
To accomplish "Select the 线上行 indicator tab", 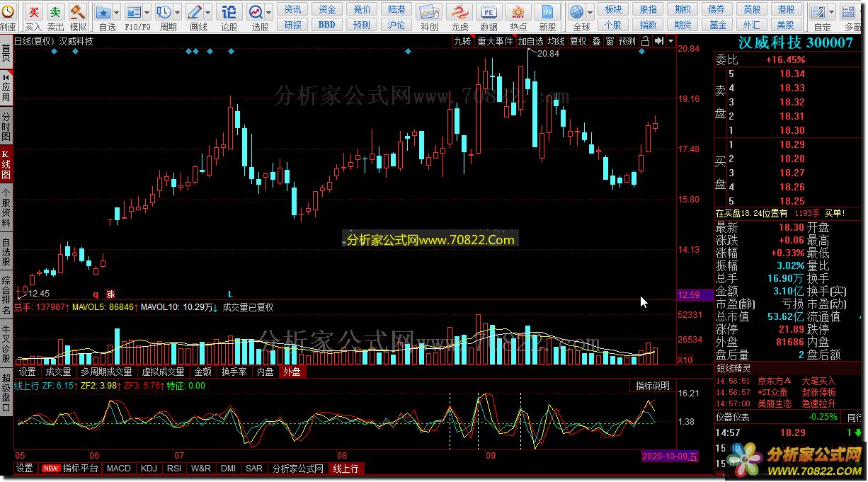I will 346,469.
